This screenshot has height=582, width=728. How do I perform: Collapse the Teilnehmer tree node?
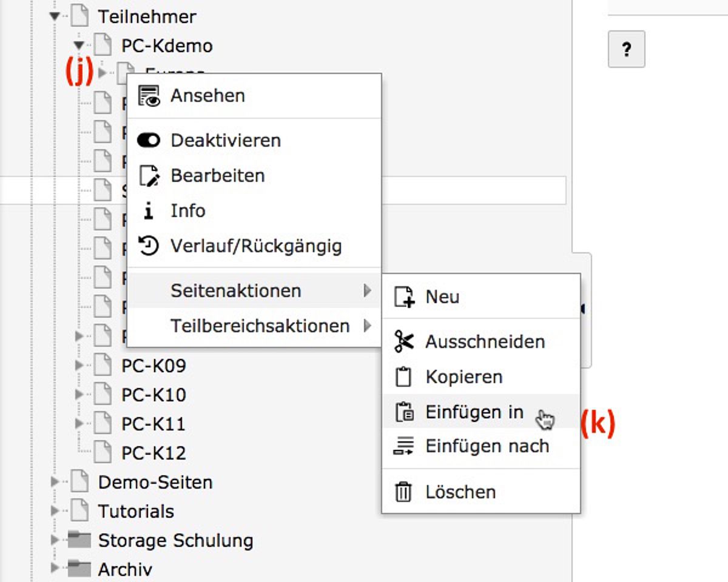[55, 16]
